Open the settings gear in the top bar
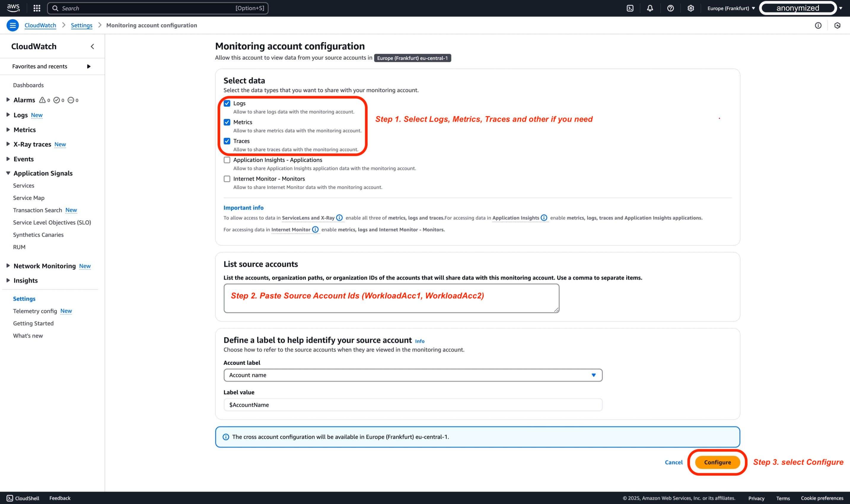The height and width of the screenshot is (504, 850). point(691,8)
